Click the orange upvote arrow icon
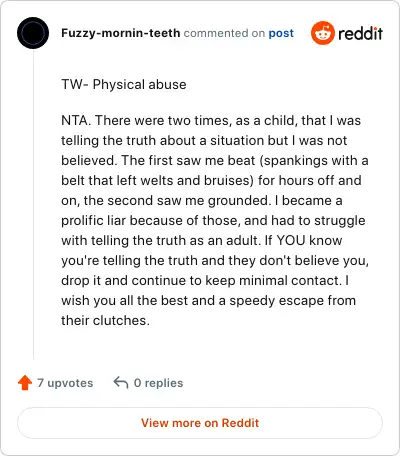400x456 pixels. [25, 383]
